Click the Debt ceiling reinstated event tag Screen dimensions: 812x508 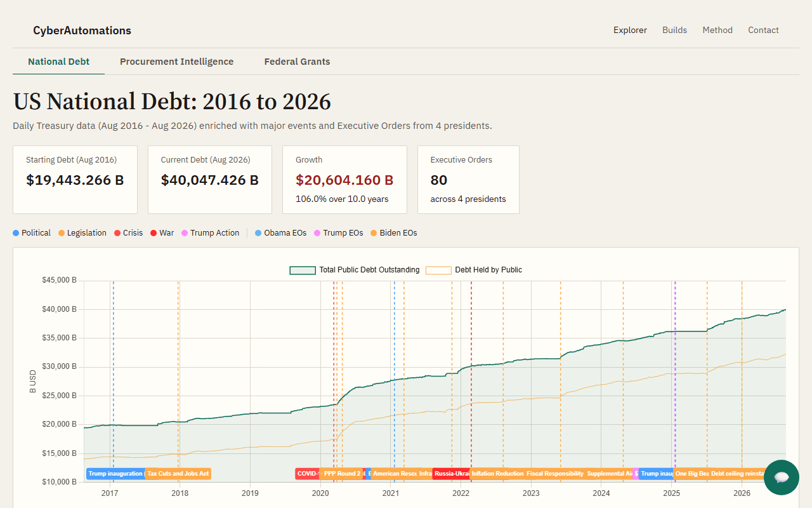pyautogui.click(x=737, y=474)
